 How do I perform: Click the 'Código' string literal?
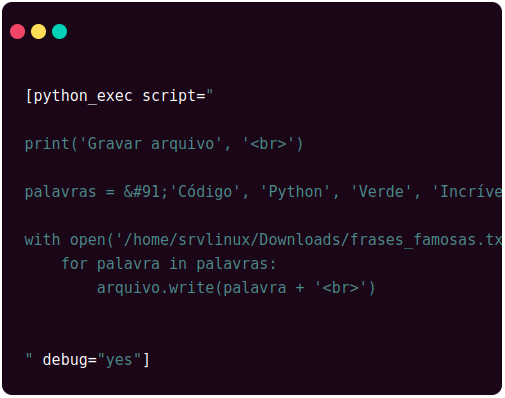205,192
